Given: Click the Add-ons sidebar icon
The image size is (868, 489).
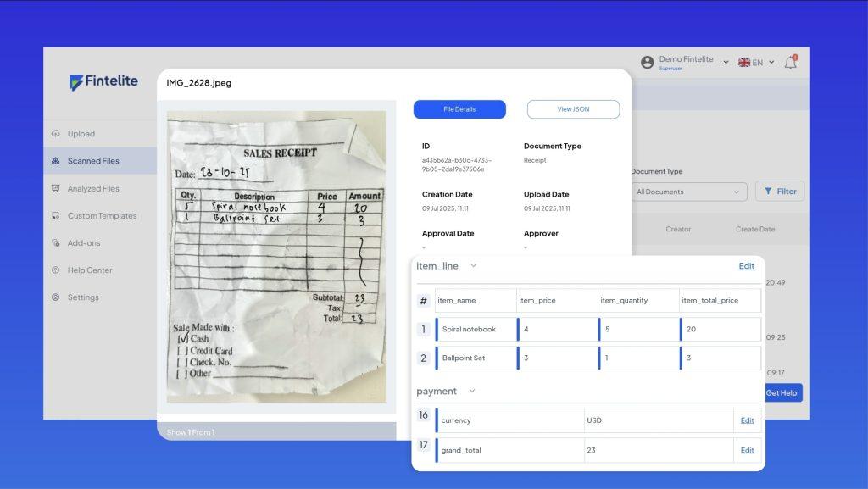Looking at the screenshot, I should 55,243.
